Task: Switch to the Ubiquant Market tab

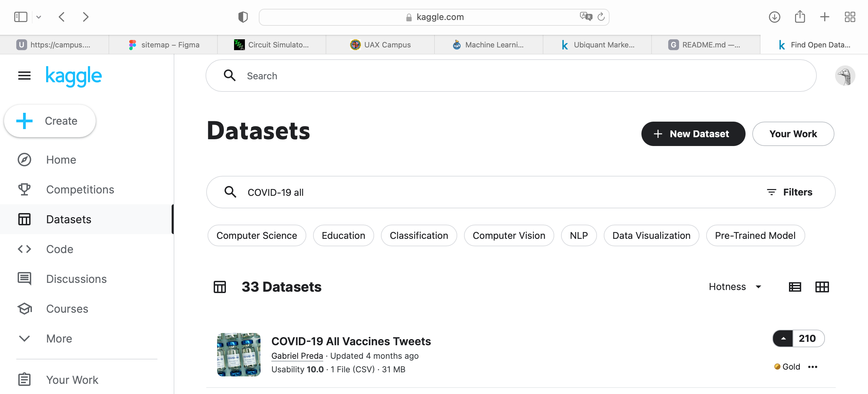Action: [x=598, y=44]
